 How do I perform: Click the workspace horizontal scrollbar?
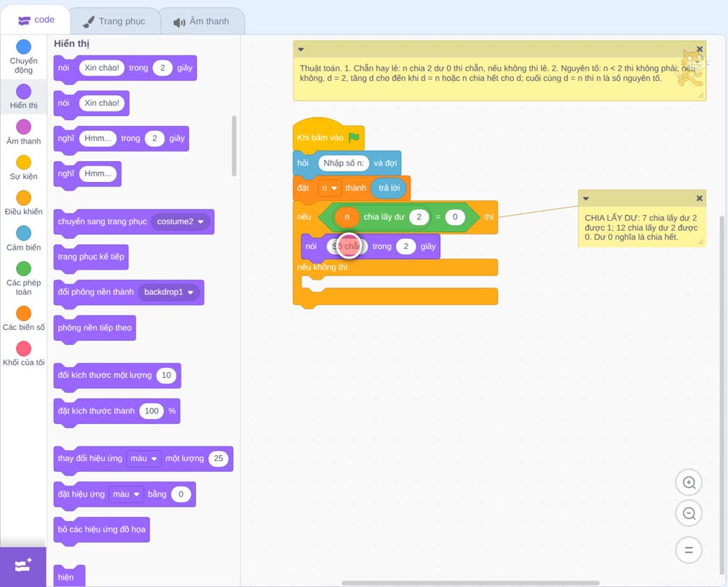[x=470, y=583]
